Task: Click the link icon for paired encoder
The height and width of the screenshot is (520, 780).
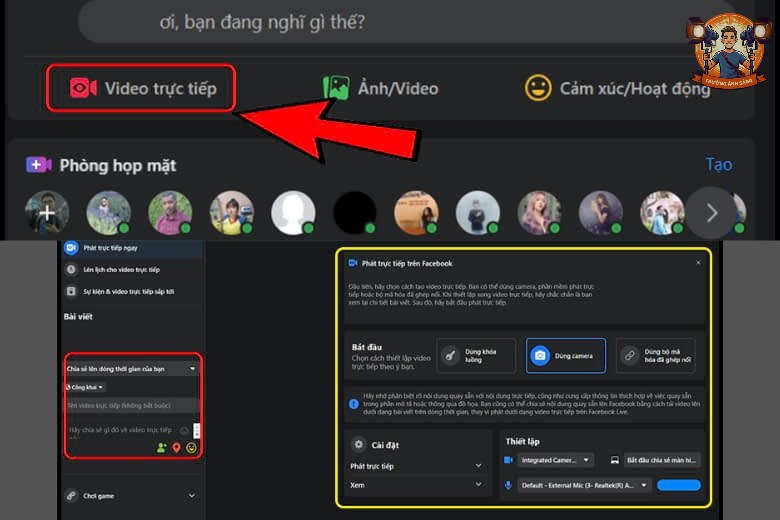Action: coord(629,356)
